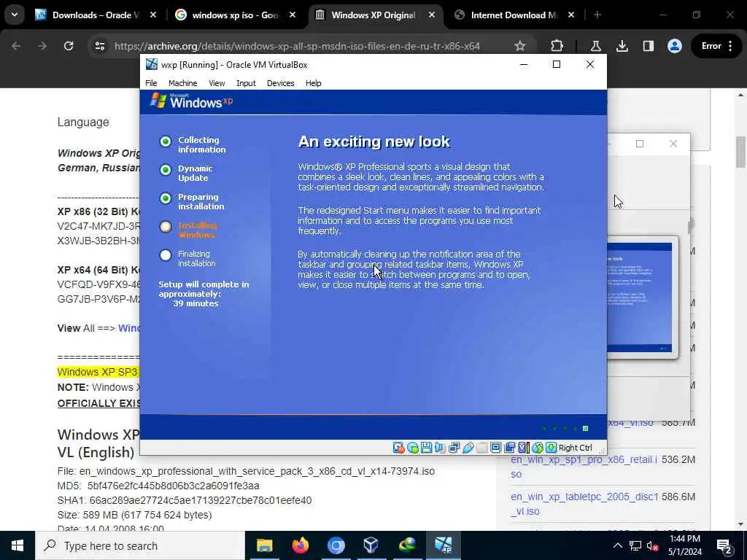The width and height of the screenshot is (747, 560).
Task: Open the wxp VM taskbar icon
Action: click(x=443, y=545)
